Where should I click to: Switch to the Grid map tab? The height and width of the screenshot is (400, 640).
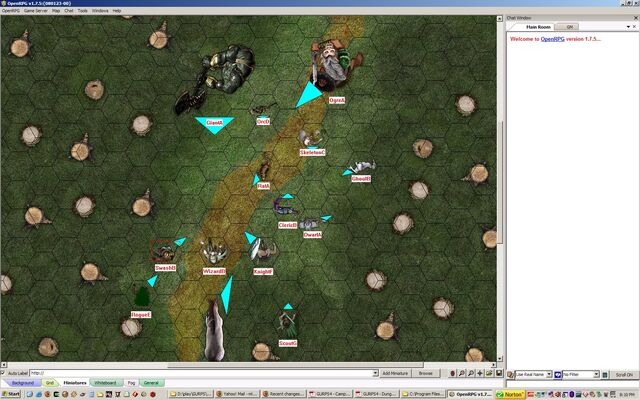point(50,383)
